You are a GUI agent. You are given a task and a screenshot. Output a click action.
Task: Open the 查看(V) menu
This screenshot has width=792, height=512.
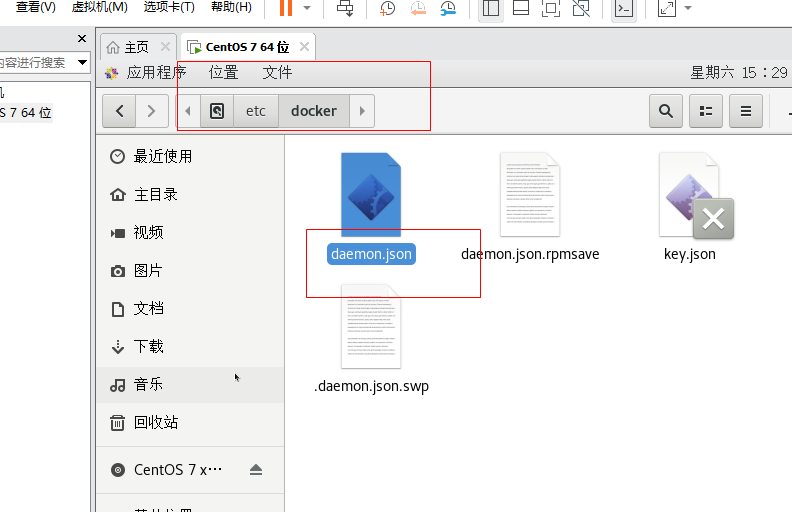[x=36, y=7]
